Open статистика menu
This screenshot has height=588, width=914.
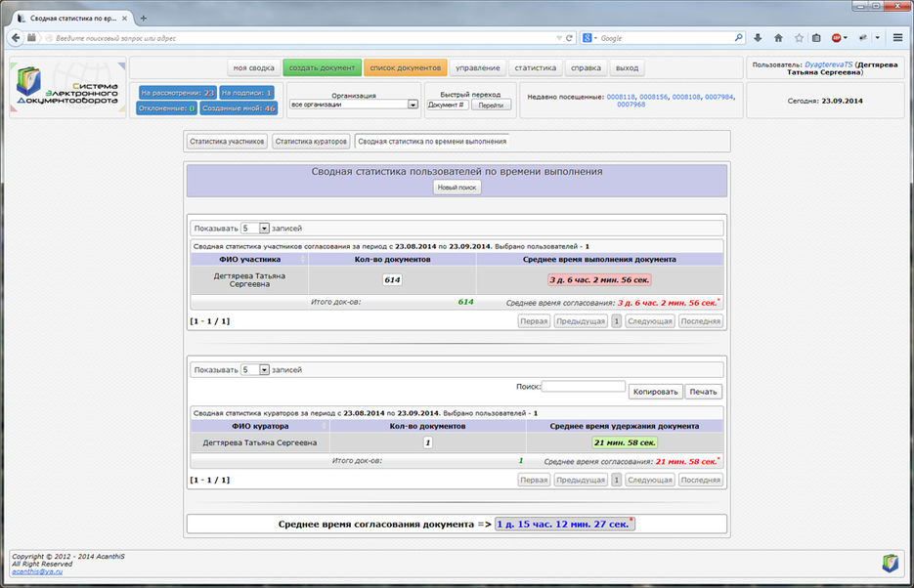(x=535, y=68)
